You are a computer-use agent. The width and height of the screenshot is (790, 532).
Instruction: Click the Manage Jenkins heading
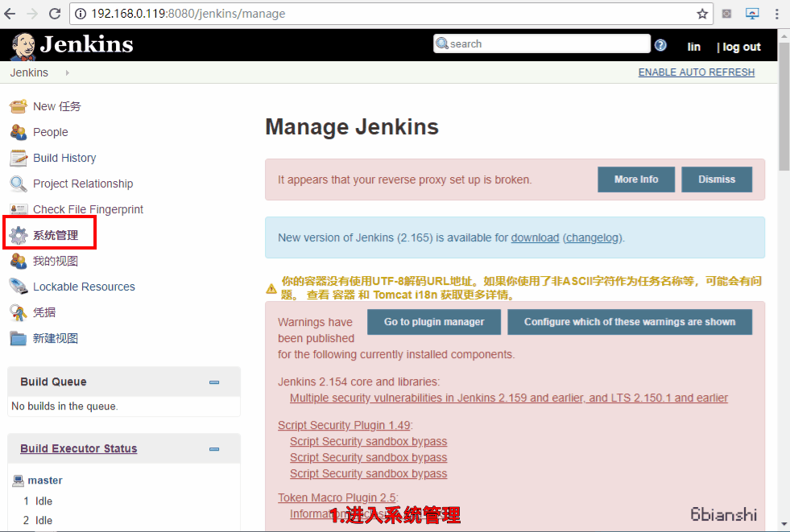pyautogui.click(x=352, y=127)
